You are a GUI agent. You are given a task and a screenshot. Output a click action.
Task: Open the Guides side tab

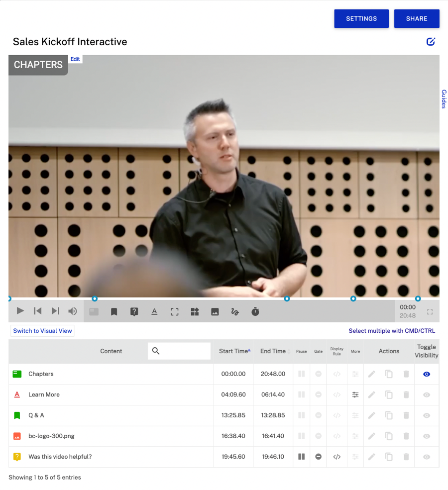444,99
